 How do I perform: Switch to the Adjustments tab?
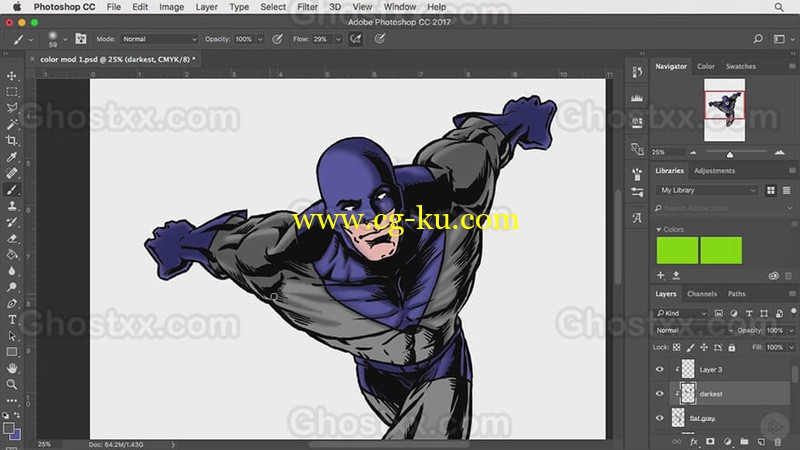point(714,171)
